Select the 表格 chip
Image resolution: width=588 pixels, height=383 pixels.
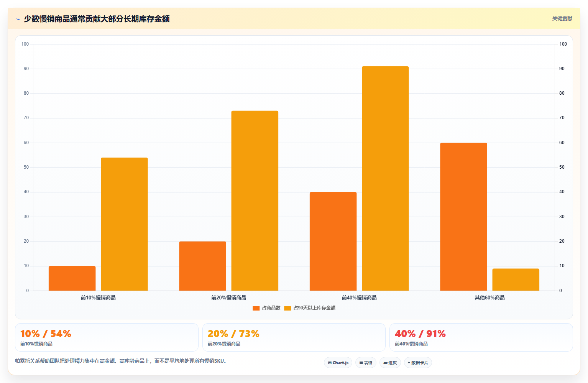point(366,363)
